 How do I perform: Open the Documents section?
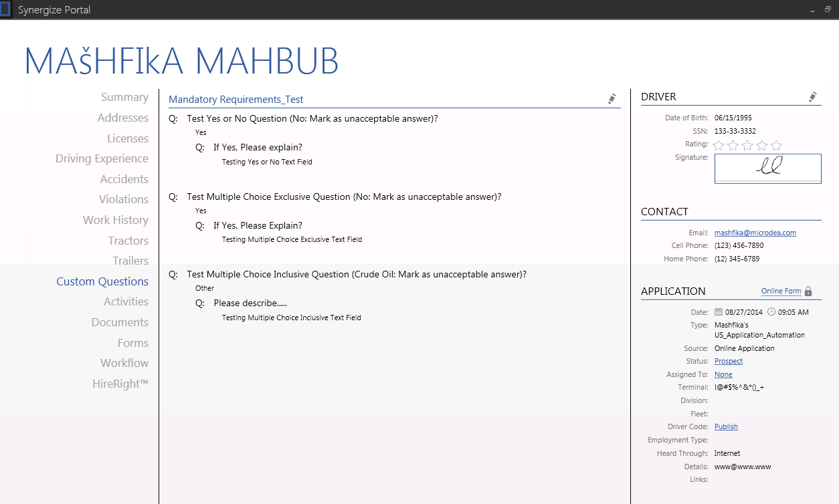click(120, 323)
